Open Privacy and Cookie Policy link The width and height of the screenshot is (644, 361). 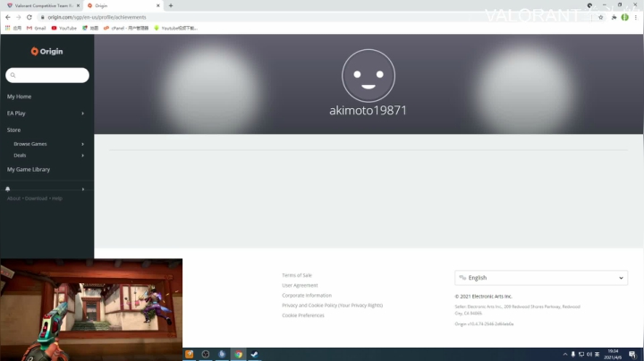click(x=332, y=306)
